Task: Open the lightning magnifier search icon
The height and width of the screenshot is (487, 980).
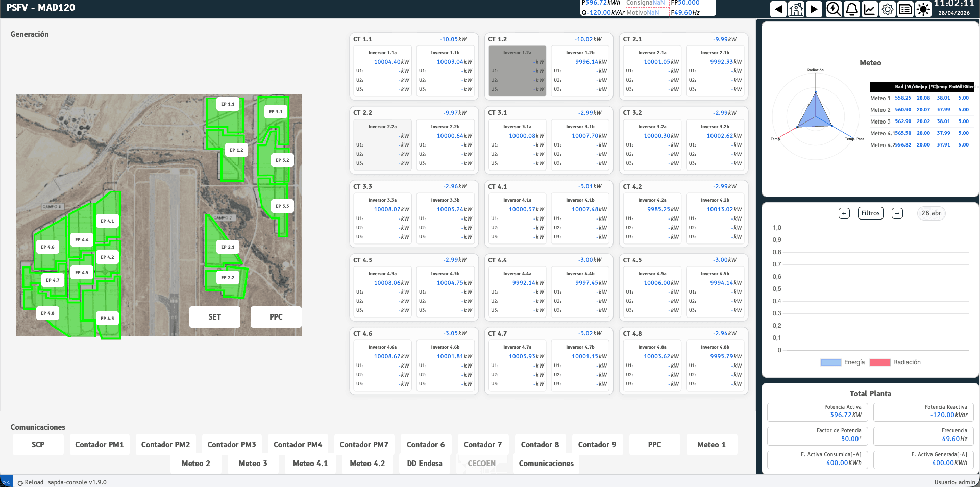Action: point(834,9)
